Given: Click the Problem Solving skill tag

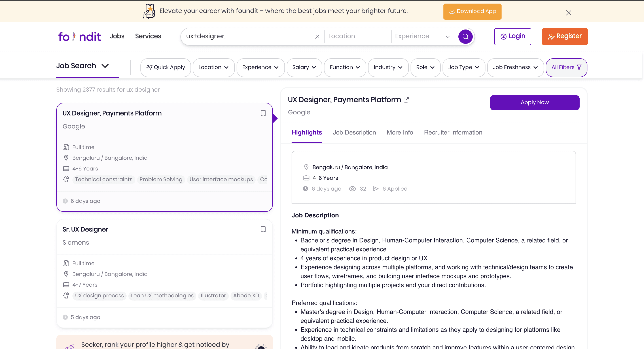Looking at the screenshot, I should 161,179.
